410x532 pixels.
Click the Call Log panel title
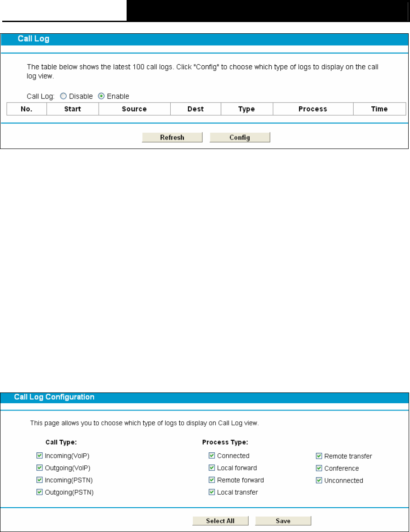(x=34, y=39)
